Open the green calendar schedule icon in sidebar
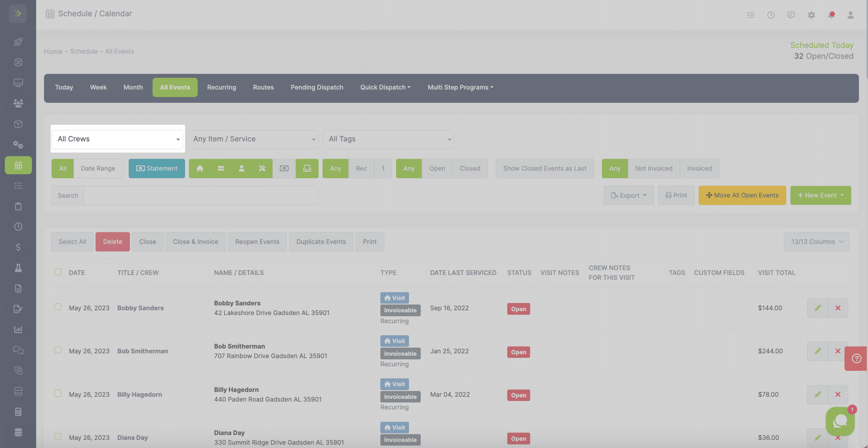This screenshot has height=448, width=868. point(18,165)
